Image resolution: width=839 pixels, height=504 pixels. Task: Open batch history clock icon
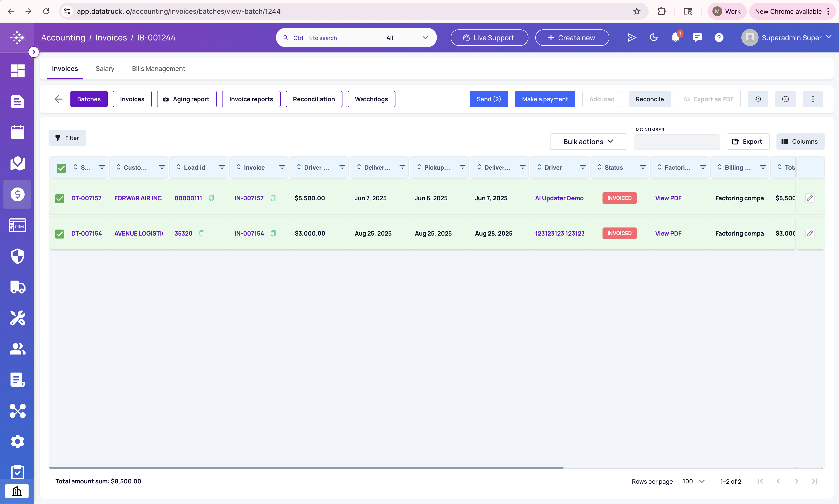[758, 99]
